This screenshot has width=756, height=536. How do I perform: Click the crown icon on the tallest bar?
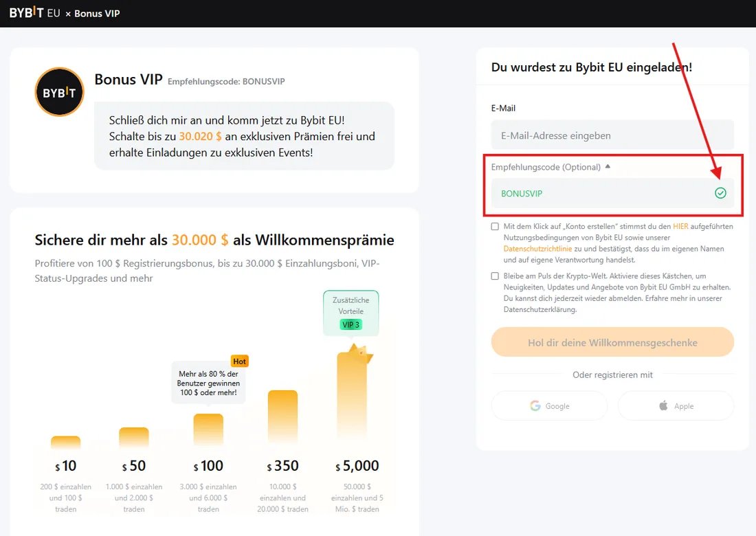361,354
